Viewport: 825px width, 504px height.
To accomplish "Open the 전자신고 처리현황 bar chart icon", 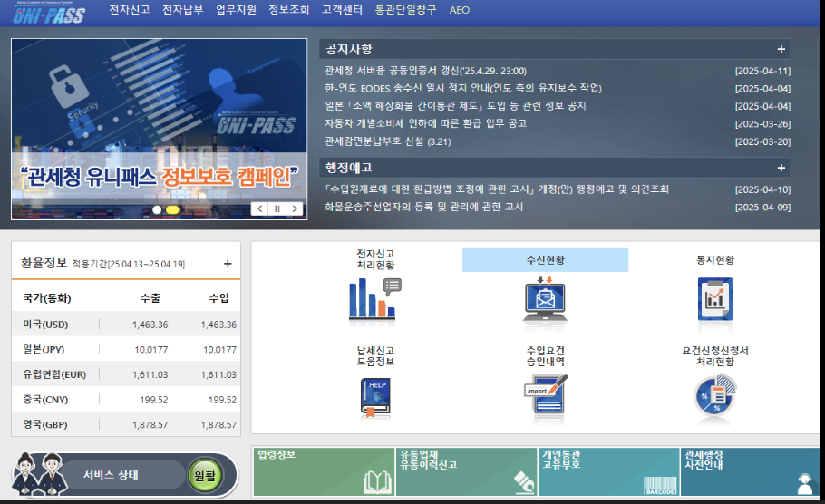I will 375,299.
